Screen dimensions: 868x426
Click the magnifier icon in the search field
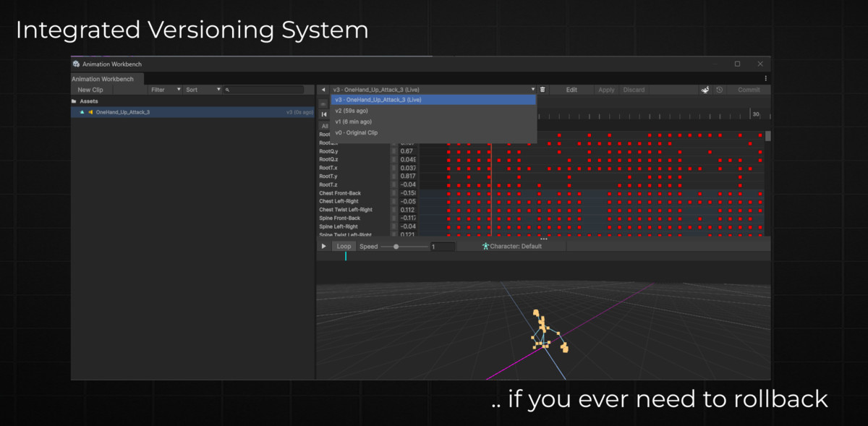point(227,89)
